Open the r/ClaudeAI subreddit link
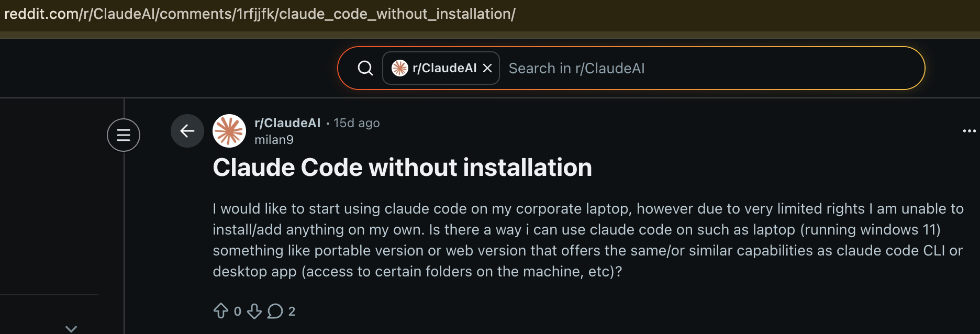 point(287,123)
